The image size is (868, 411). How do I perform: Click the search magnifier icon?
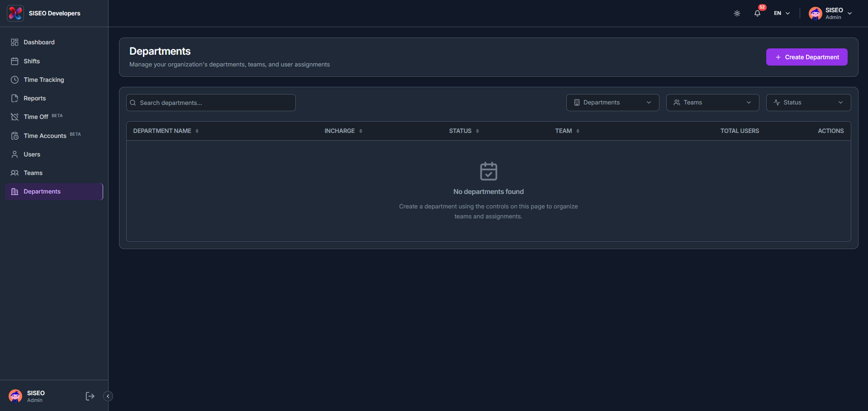tap(133, 103)
